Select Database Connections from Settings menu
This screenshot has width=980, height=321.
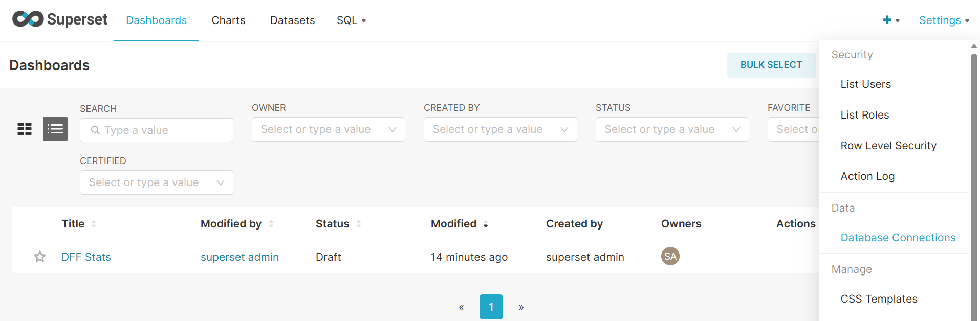pyautogui.click(x=898, y=238)
